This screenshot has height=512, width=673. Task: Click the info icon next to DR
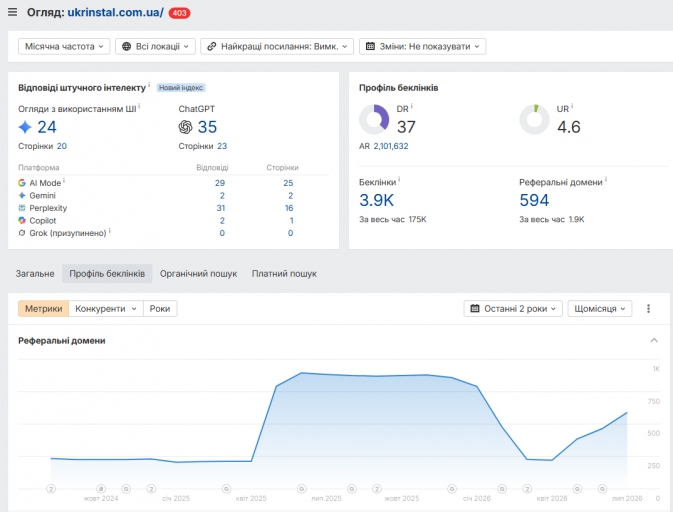click(x=412, y=106)
